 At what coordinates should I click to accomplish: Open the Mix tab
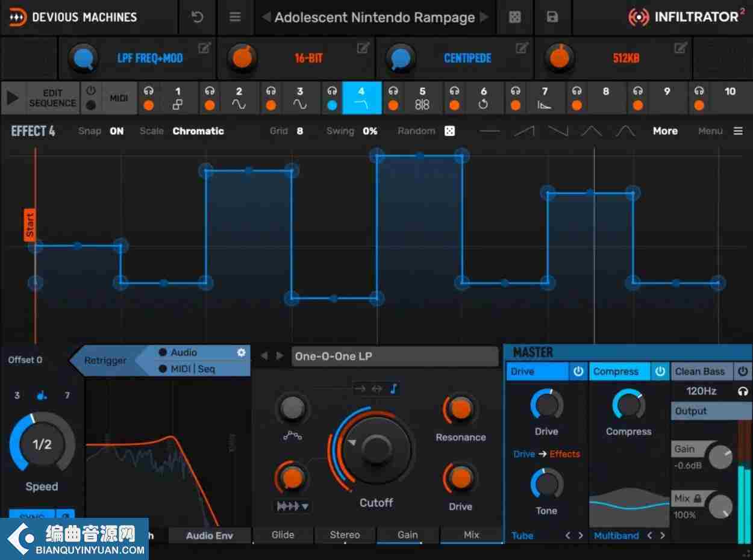click(472, 535)
